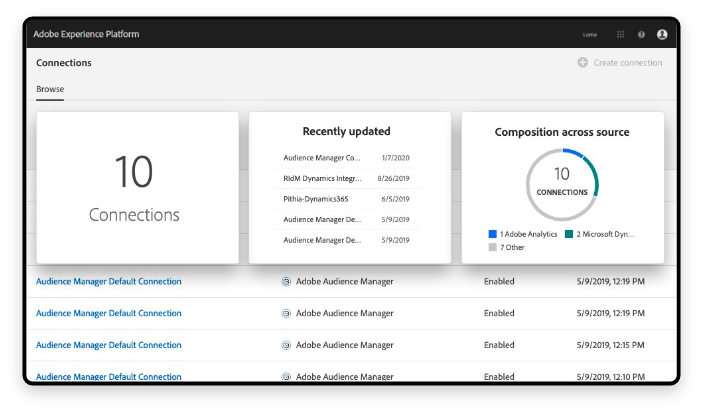Click the 5/9/2019, 12:15 PM timestamp
703x414 pixels.
click(x=611, y=345)
